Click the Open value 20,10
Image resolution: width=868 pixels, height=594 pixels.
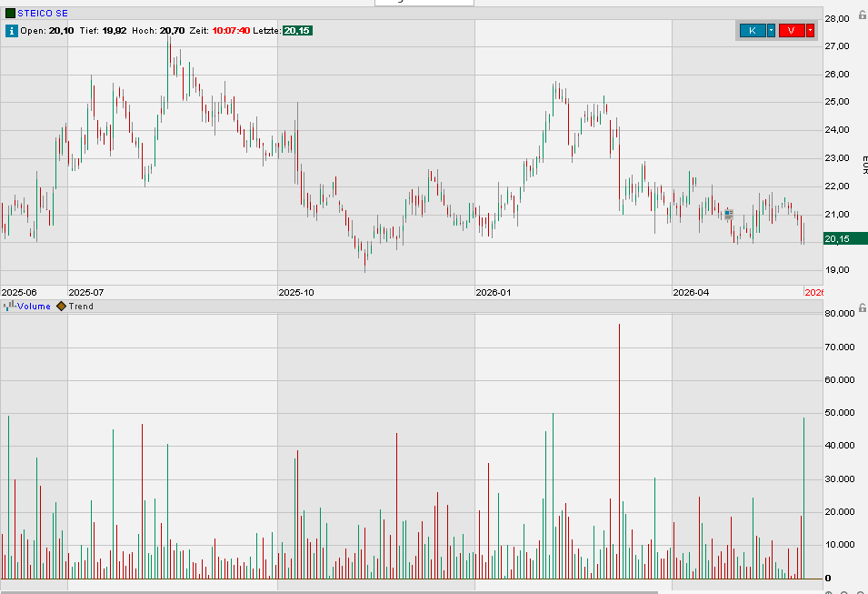[x=61, y=31]
